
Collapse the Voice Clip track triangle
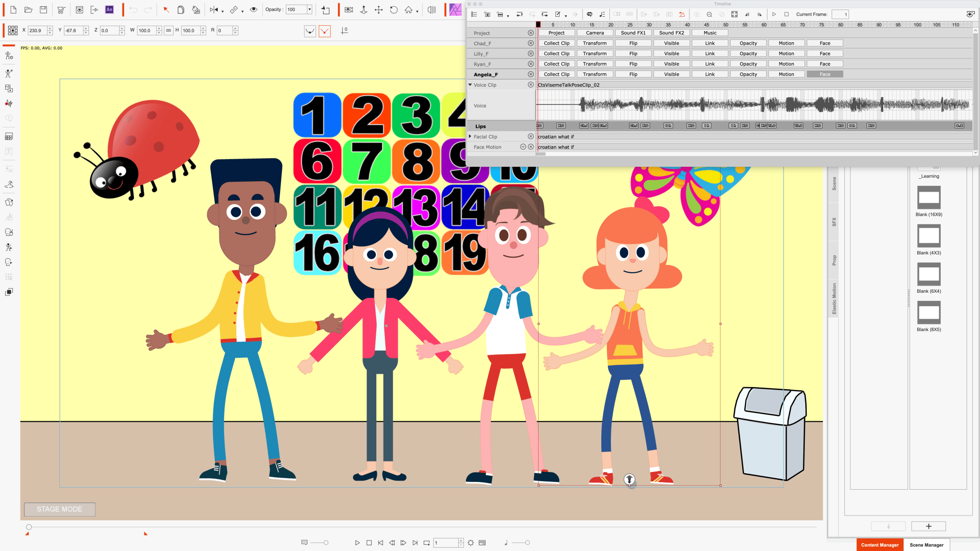coord(470,85)
